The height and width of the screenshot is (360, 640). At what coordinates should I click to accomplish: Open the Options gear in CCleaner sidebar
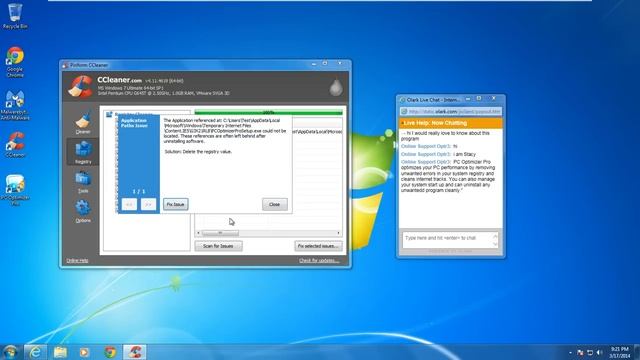(x=83, y=211)
